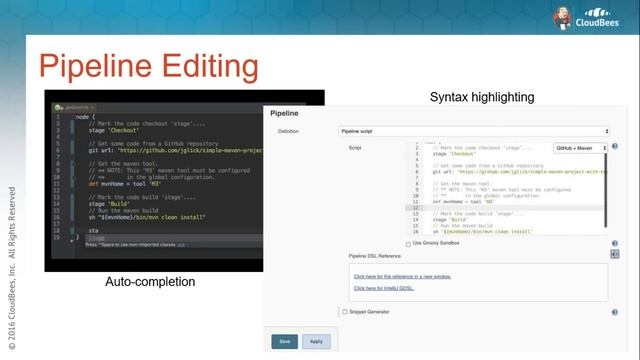Open 'Click here for the reference in a new window' link

(402, 277)
